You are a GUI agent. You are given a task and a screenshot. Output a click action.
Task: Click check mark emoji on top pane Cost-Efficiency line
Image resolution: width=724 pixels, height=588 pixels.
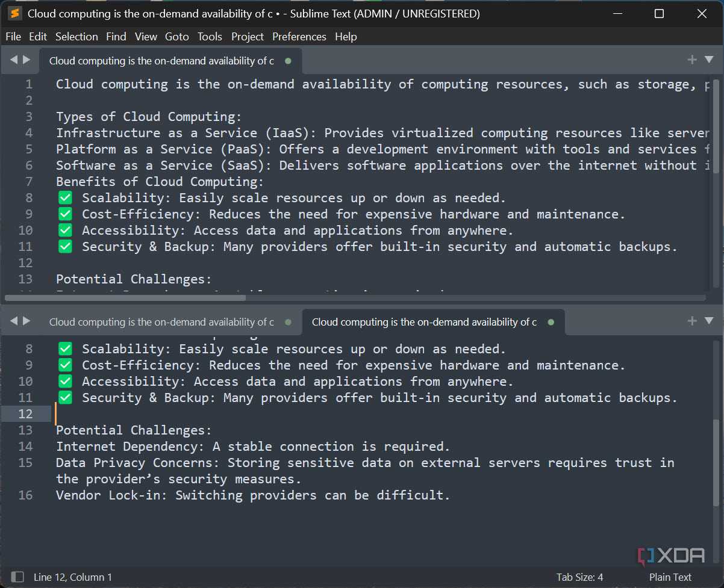pyautogui.click(x=65, y=214)
